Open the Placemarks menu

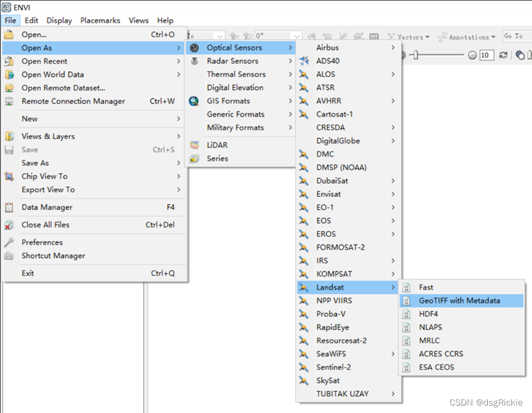click(x=100, y=20)
